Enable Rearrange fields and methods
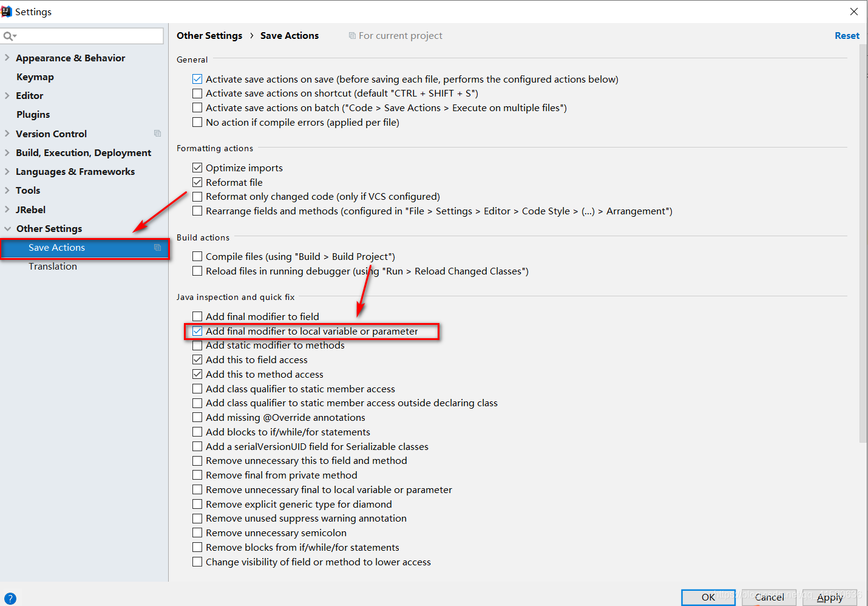868x606 pixels. tap(197, 211)
